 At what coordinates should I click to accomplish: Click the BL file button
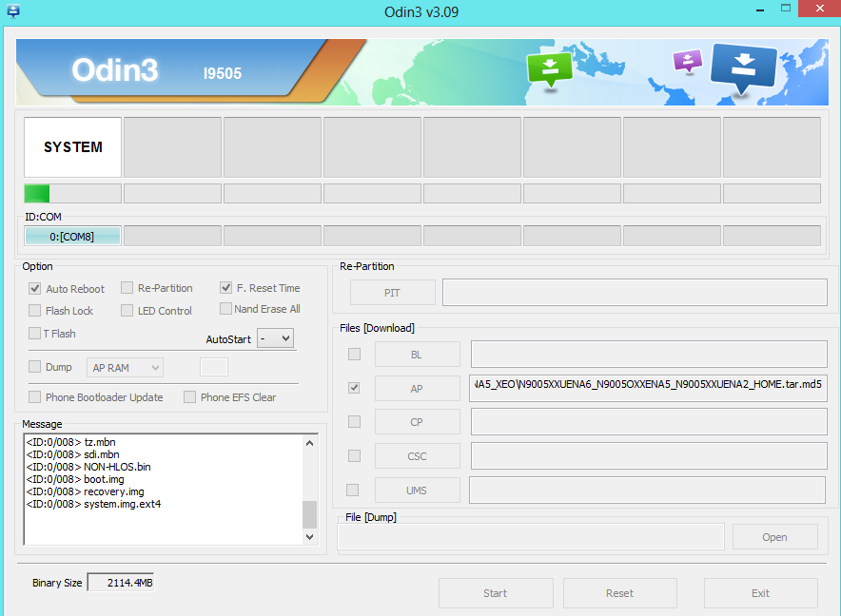417,355
